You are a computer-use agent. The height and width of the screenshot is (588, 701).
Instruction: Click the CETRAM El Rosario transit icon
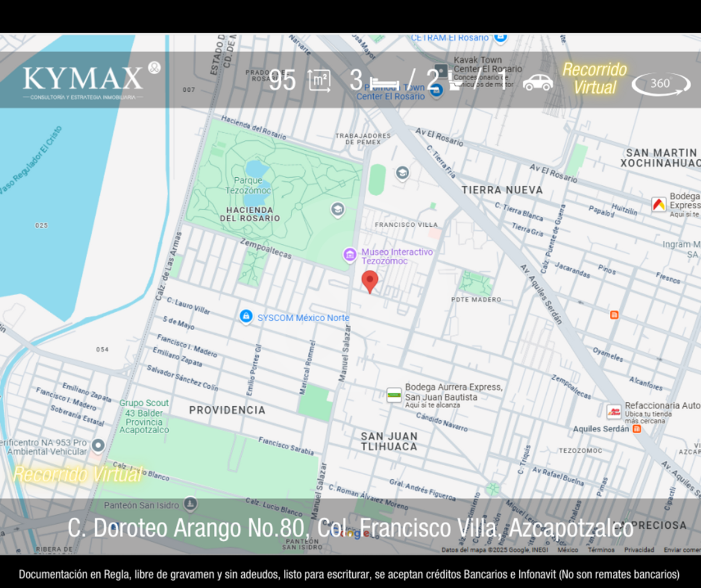(x=500, y=37)
